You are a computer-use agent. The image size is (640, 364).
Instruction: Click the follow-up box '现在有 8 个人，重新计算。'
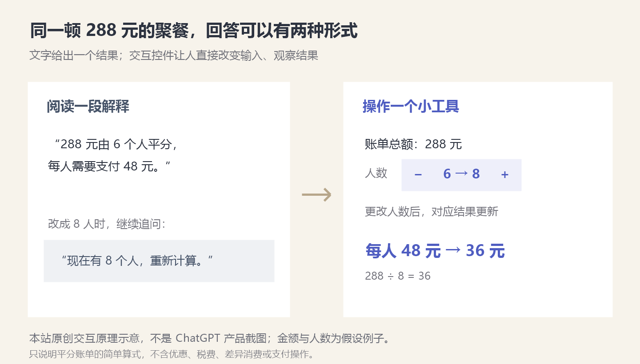[159, 261]
